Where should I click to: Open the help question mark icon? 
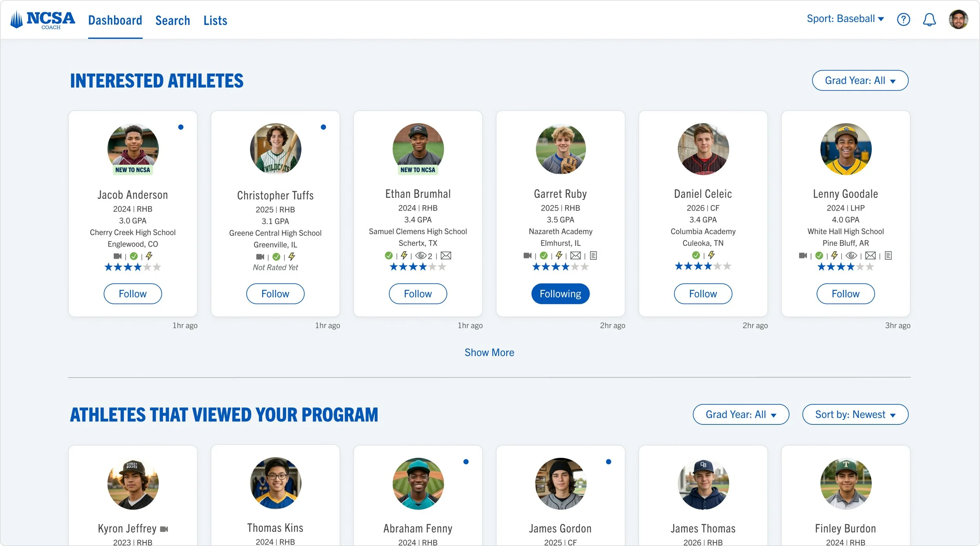(903, 19)
